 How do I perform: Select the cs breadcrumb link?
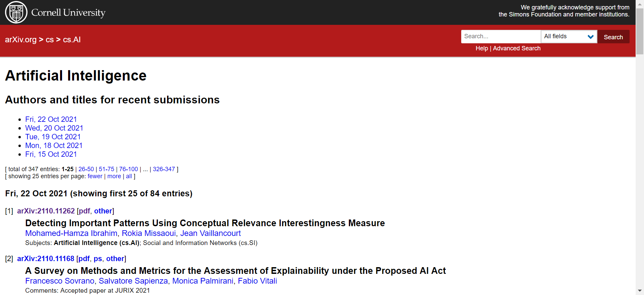[50, 40]
